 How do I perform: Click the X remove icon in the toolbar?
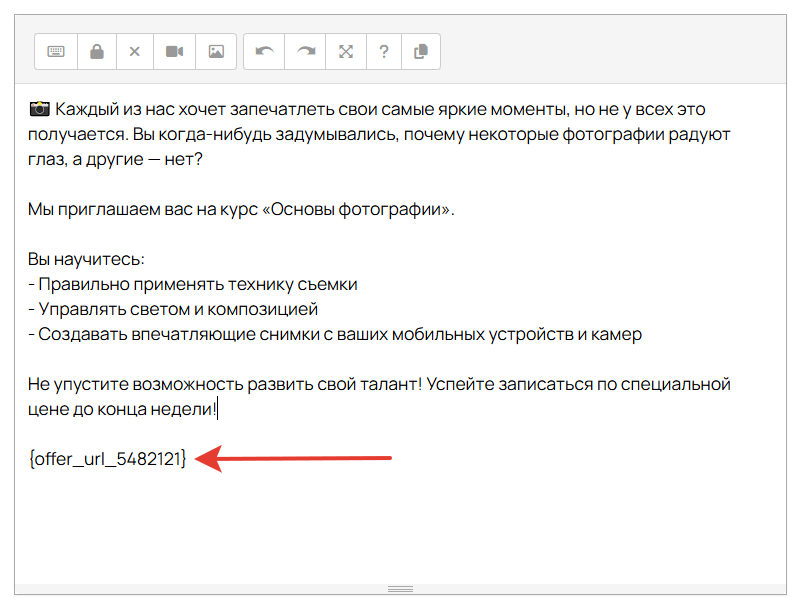click(x=135, y=51)
